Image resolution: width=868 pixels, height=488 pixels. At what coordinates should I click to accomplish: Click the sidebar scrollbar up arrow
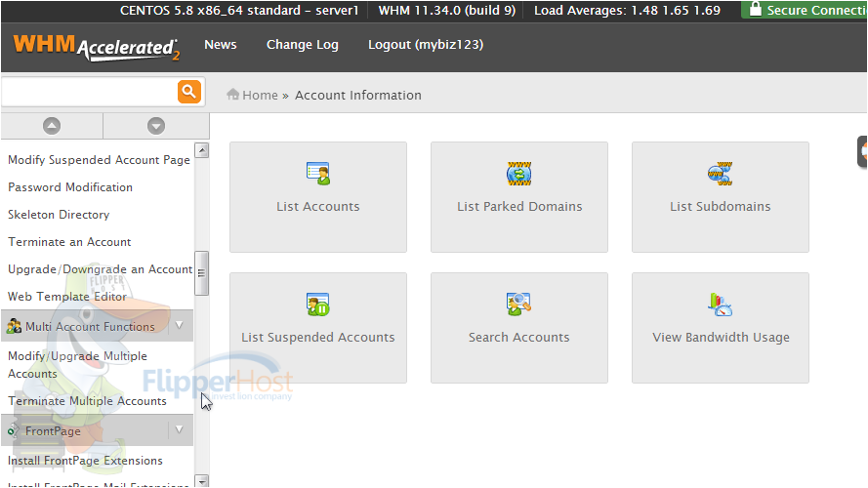pyautogui.click(x=202, y=150)
